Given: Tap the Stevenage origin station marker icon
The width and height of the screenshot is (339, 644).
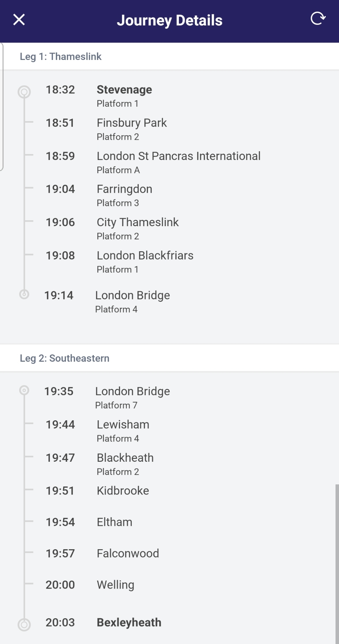Looking at the screenshot, I should (x=24, y=92).
